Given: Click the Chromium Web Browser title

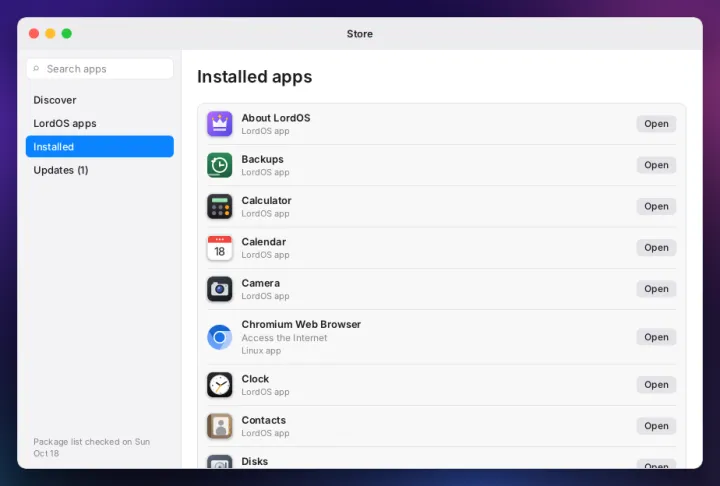Looking at the screenshot, I should point(301,324).
